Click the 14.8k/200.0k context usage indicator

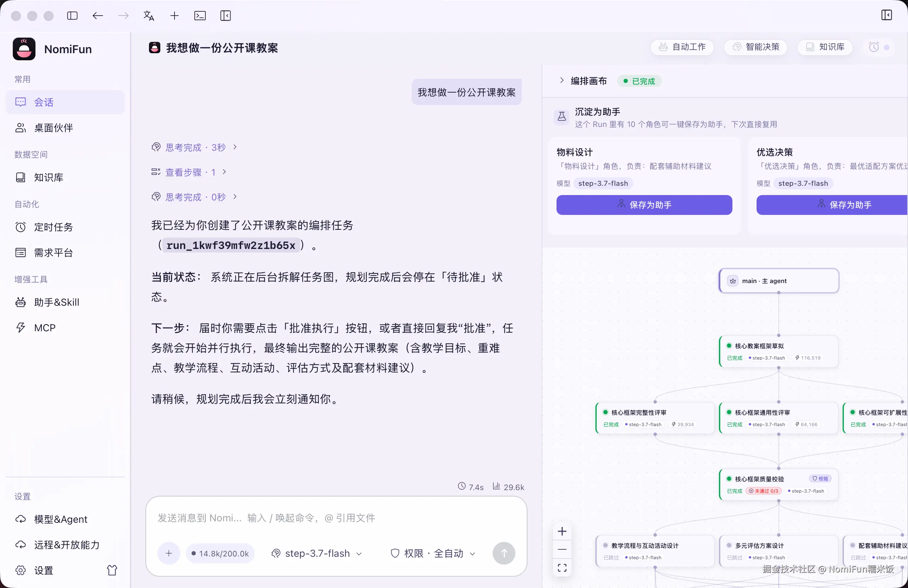220,553
